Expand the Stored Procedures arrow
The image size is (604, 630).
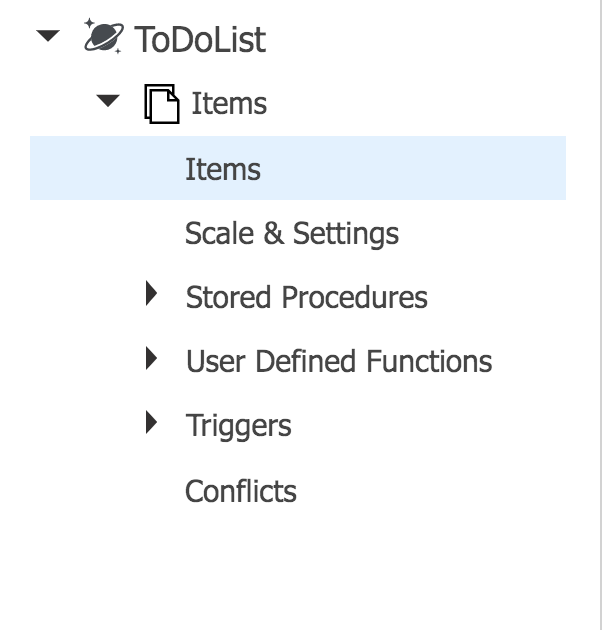(x=152, y=294)
